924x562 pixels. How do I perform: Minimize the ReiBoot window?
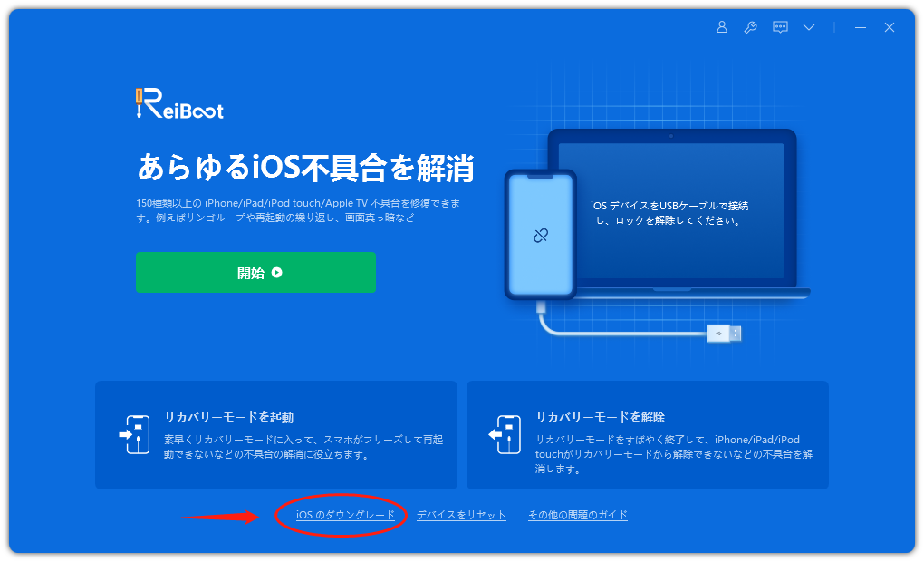(861, 27)
